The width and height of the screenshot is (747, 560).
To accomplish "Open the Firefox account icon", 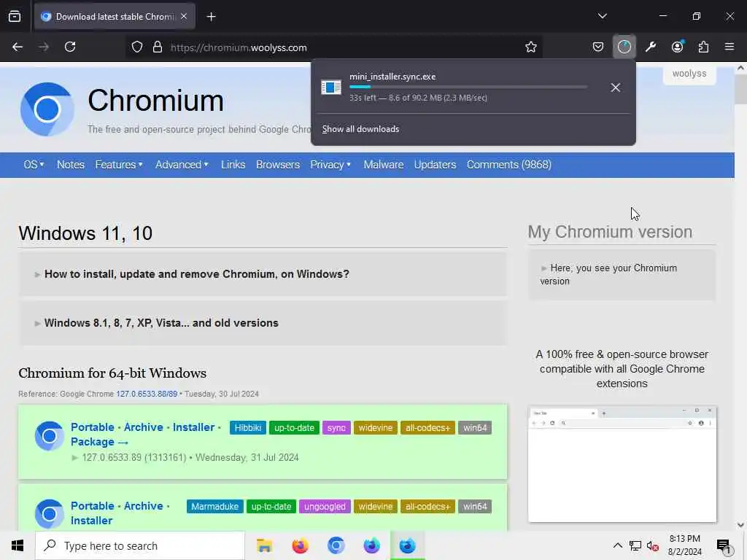I will pyautogui.click(x=677, y=47).
